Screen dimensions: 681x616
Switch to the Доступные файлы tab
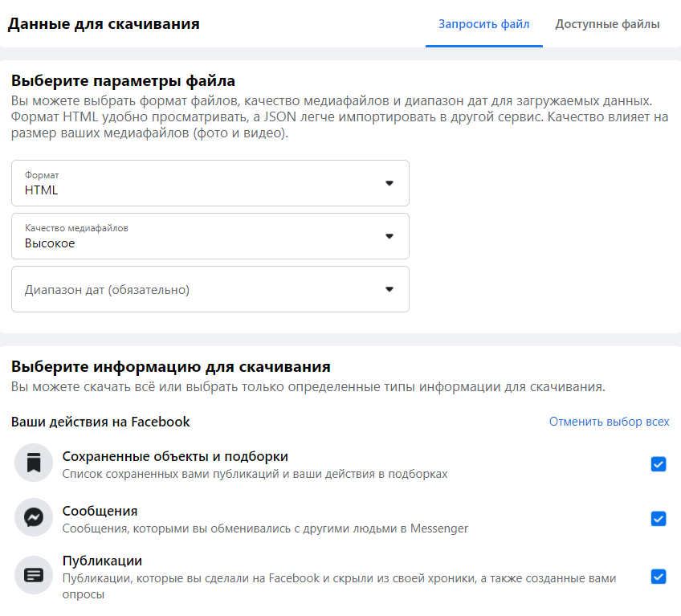[x=607, y=24]
